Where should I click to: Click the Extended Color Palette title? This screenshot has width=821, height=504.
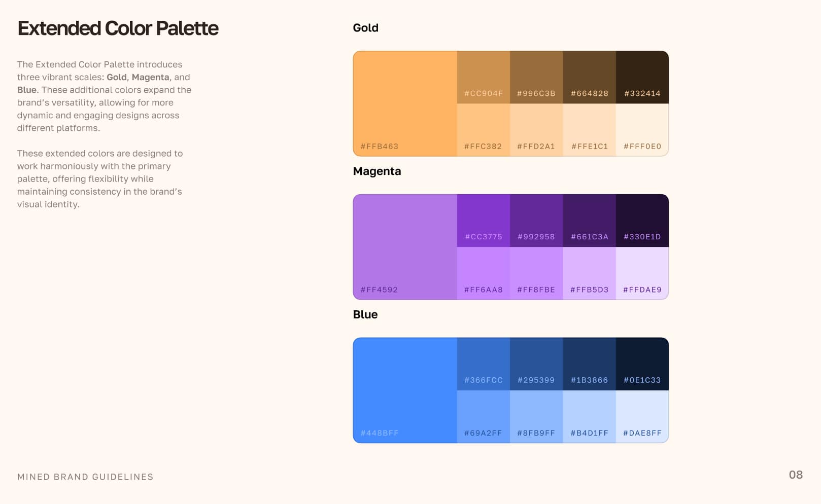pos(118,28)
